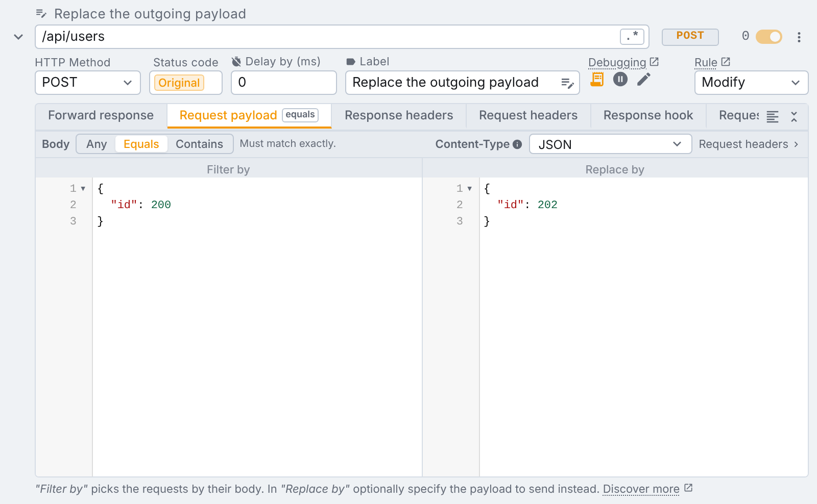This screenshot has width=817, height=504.
Task: Collapse the rule with the left chevron
Action: [18, 37]
